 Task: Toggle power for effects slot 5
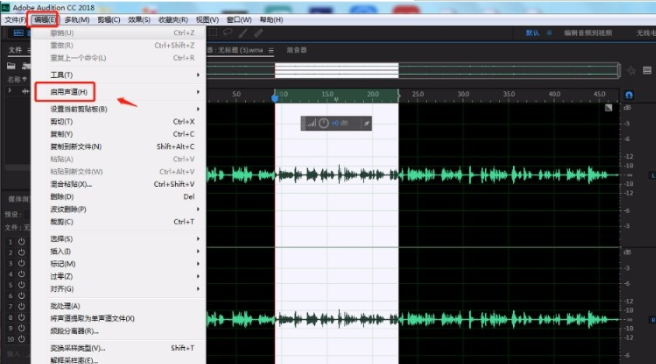tap(21, 285)
